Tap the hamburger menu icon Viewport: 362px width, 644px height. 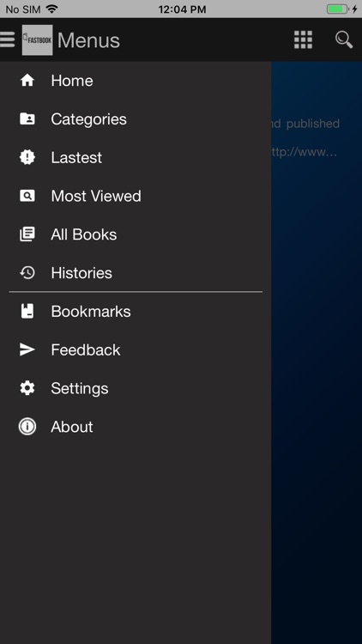click(7, 39)
